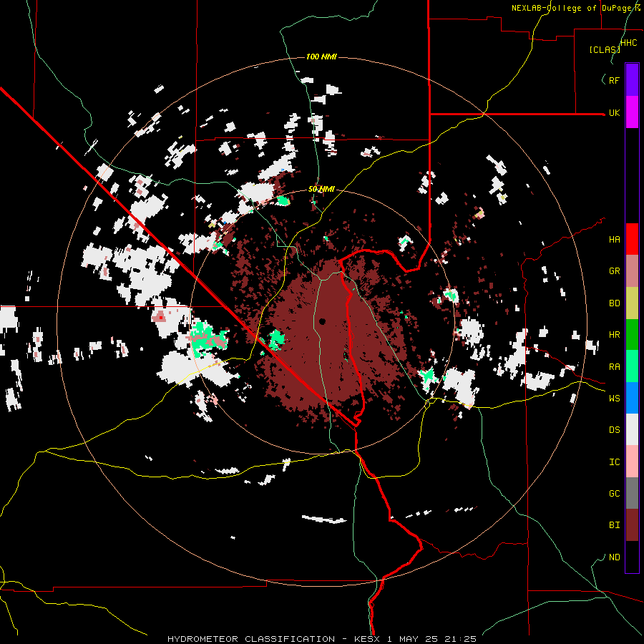
Task: Click the HYDROMETEOR CLASSIFICATION title caption
Action: click(x=322, y=639)
